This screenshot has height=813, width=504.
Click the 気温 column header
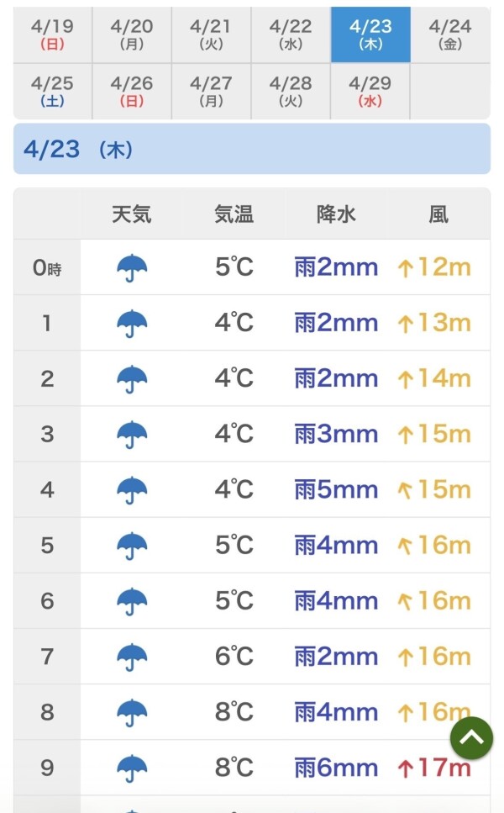[234, 214]
